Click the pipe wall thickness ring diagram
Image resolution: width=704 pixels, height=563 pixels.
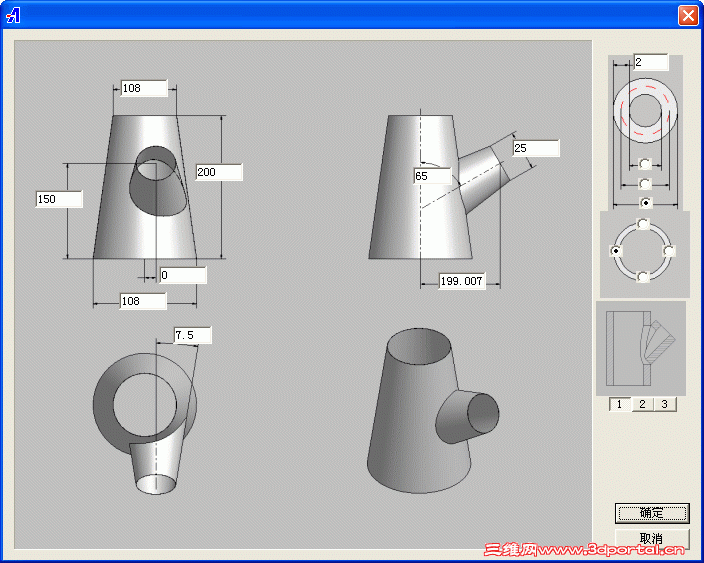click(x=645, y=111)
